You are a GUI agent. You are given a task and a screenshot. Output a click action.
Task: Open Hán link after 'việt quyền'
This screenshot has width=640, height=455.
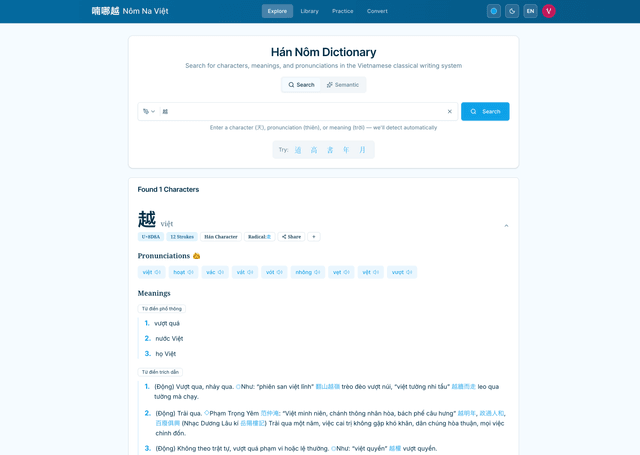(395, 448)
